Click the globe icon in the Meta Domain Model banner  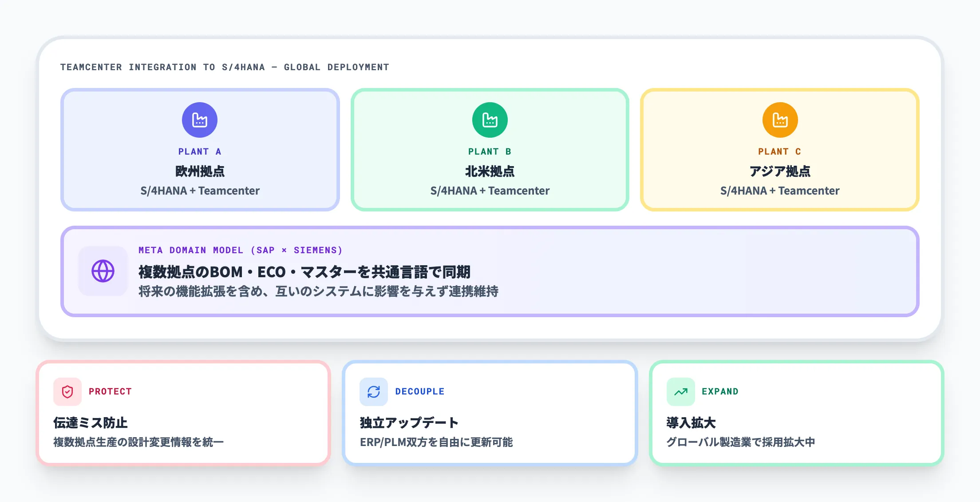[x=103, y=271]
